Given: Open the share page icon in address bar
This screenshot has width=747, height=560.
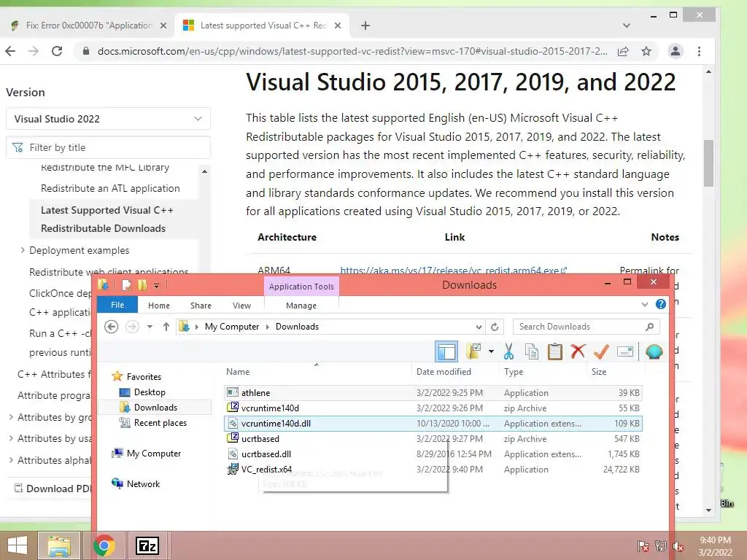Looking at the screenshot, I should [x=623, y=52].
